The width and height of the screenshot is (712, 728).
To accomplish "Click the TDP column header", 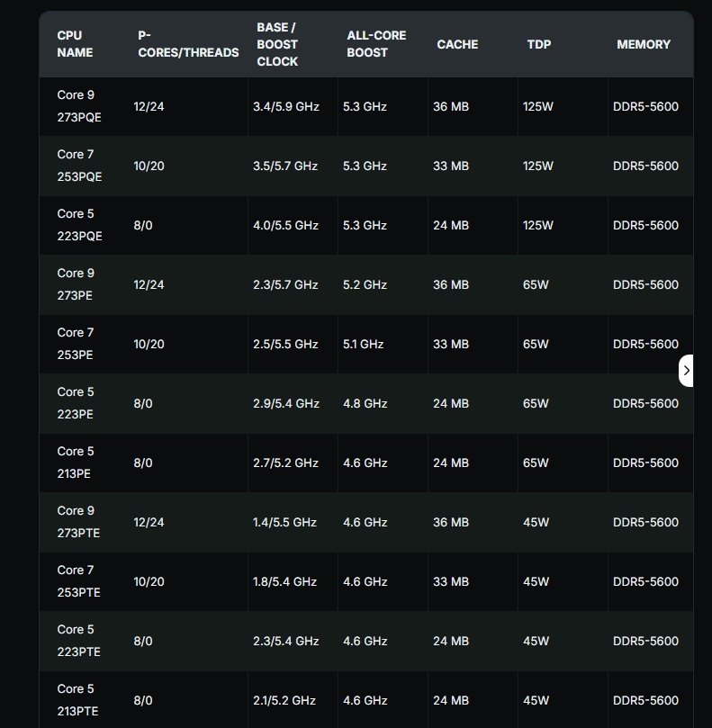I will [539, 45].
